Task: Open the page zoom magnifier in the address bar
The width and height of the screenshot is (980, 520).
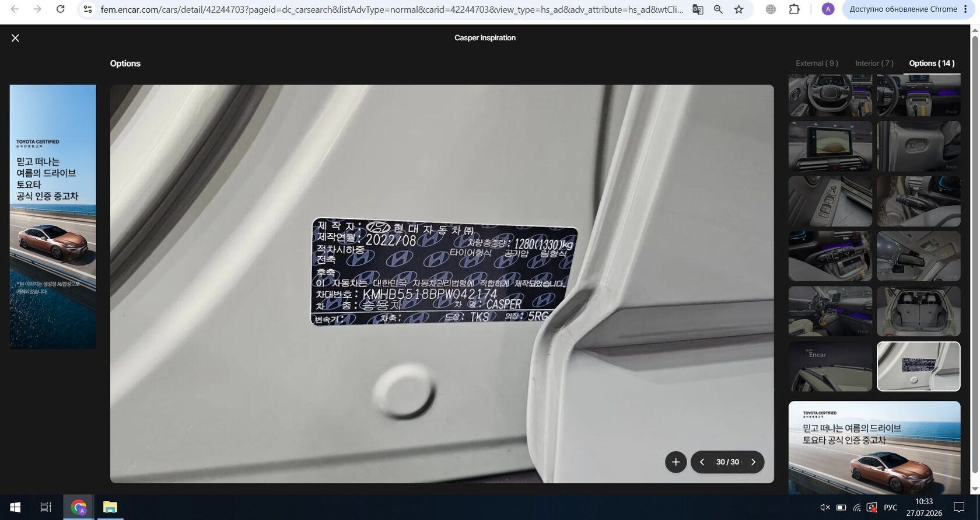Action: point(718,9)
